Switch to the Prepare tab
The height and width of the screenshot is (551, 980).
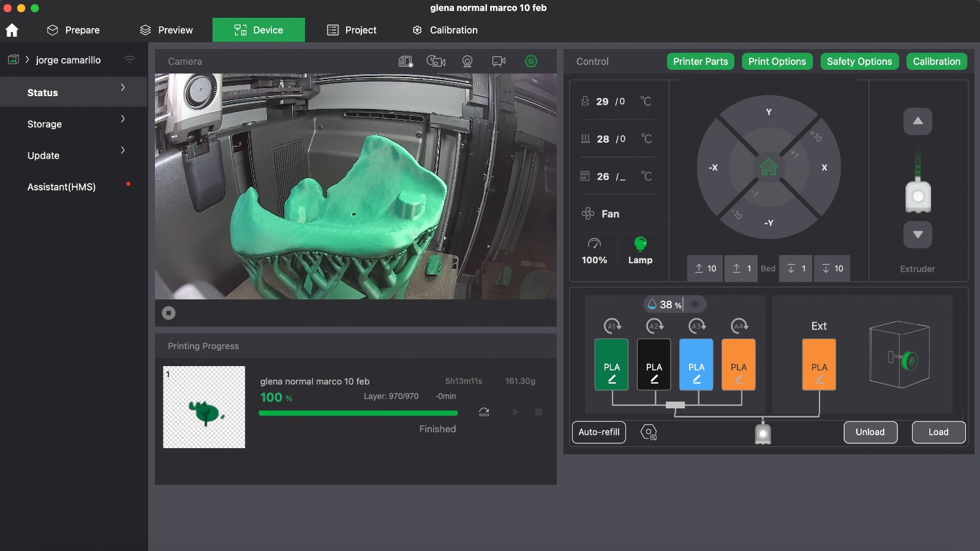(73, 30)
